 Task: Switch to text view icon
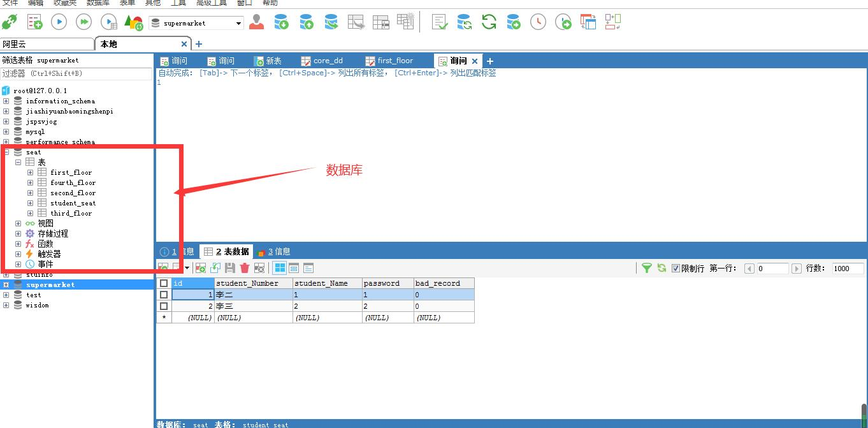point(308,268)
